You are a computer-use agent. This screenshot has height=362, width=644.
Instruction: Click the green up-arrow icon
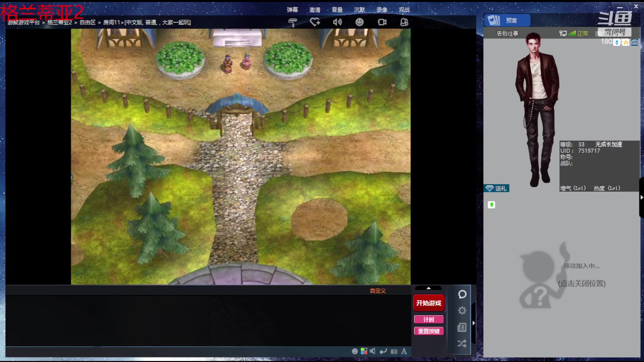pos(491,205)
